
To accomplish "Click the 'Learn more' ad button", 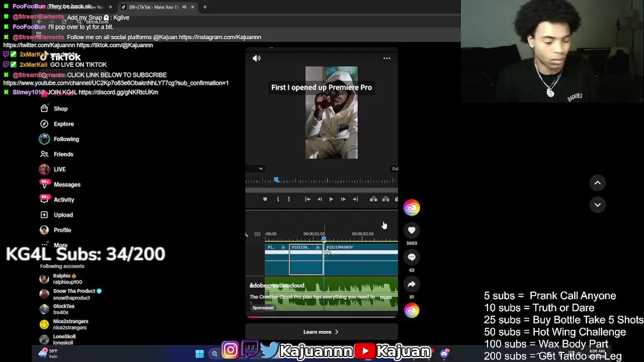I will (x=321, y=332).
